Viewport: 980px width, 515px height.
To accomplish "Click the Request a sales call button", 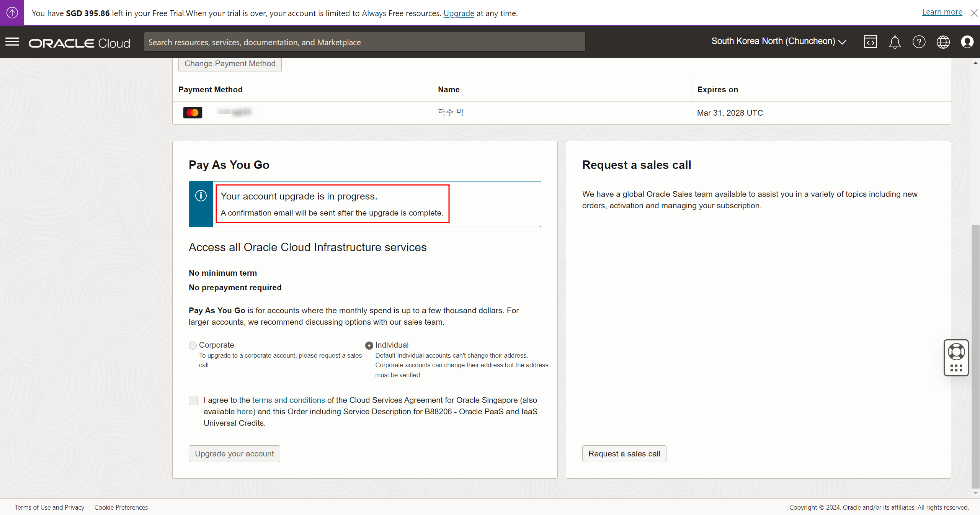I will (x=624, y=454).
